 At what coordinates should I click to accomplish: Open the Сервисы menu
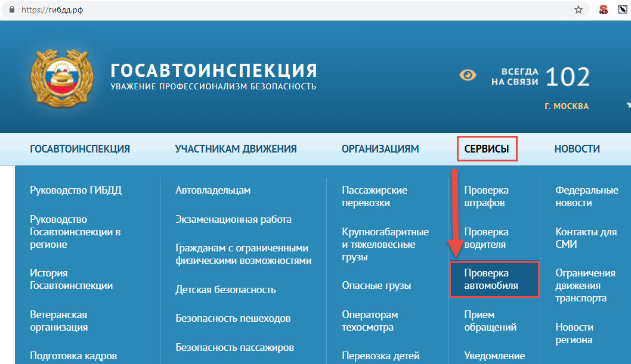tap(487, 149)
